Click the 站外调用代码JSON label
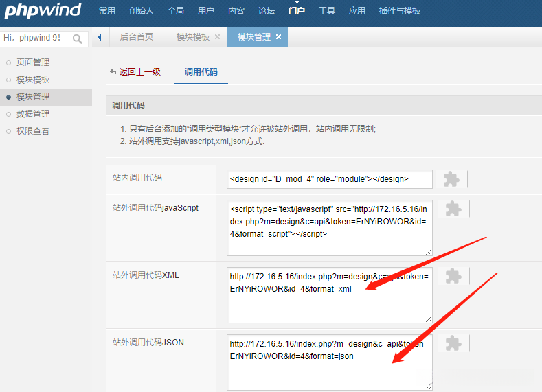 (x=148, y=343)
